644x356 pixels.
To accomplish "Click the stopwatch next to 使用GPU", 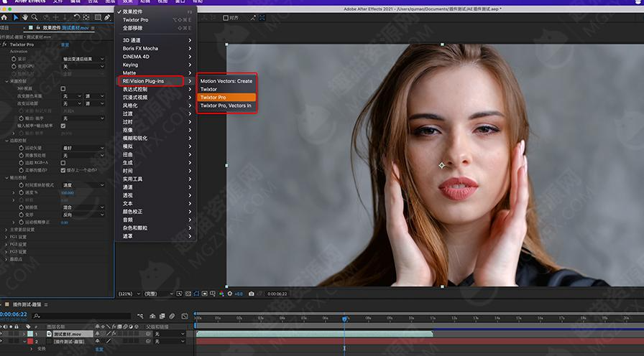I will 14,67.
